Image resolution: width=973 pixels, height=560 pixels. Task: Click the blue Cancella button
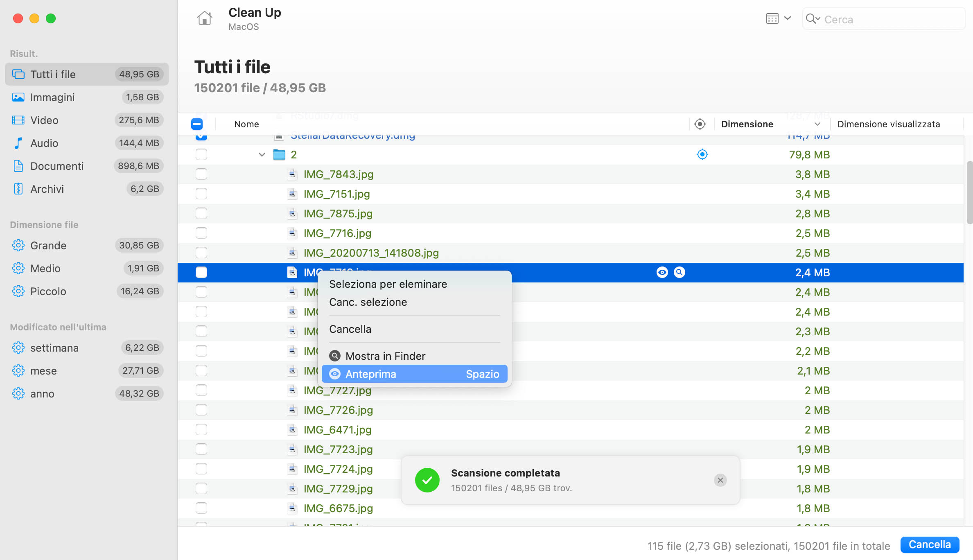[930, 544]
